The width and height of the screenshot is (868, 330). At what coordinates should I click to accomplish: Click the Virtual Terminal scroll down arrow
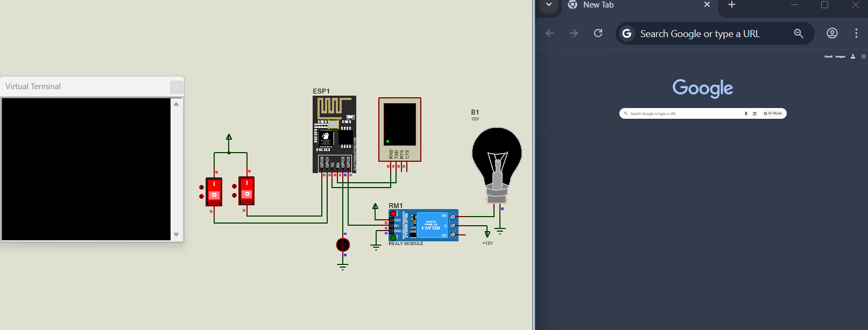click(176, 235)
